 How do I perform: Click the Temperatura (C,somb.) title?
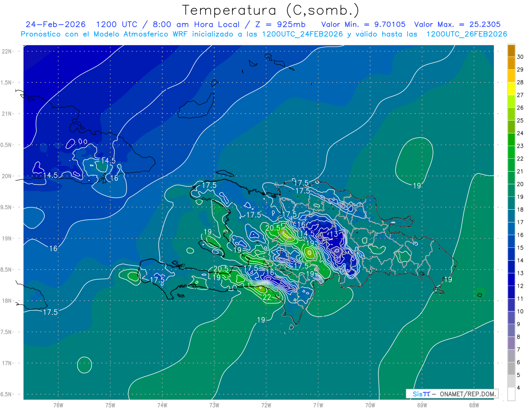[271, 10]
